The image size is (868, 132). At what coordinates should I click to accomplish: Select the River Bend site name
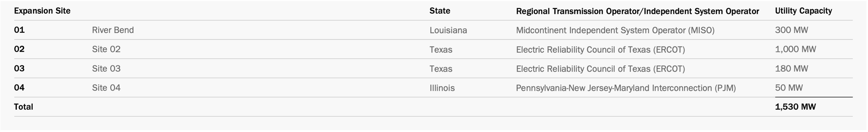[x=113, y=30]
